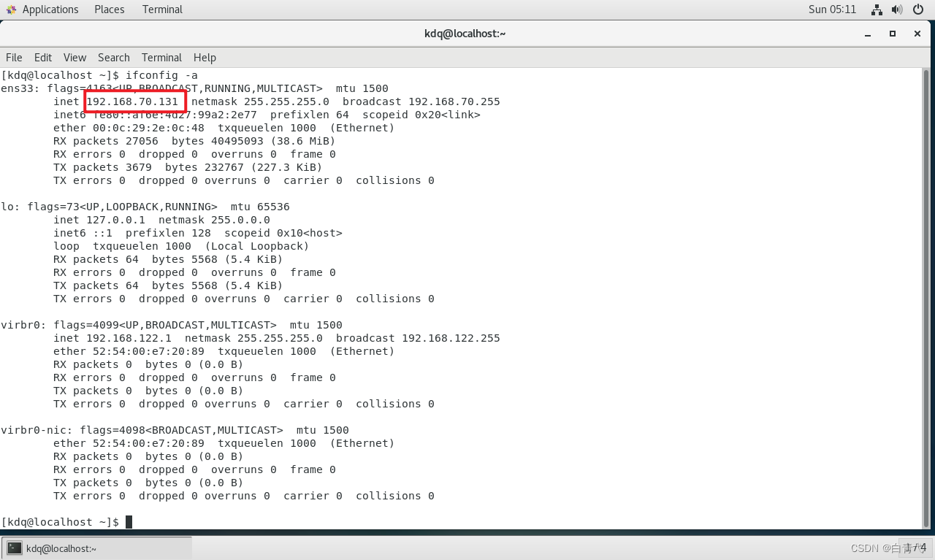935x560 pixels.
Task: Click the volume speaker icon in top bar
Action: pyautogui.click(x=897, y=9)
